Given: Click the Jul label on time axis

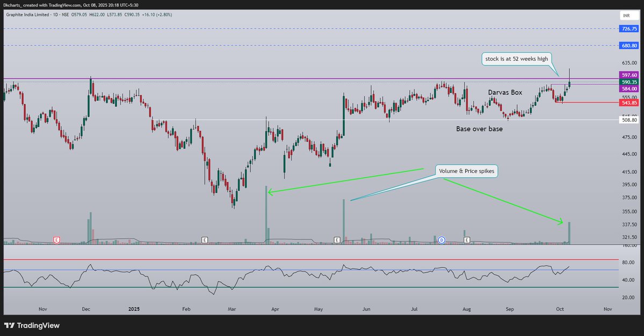Looking at the screenshot, I should tap(414, 309).
